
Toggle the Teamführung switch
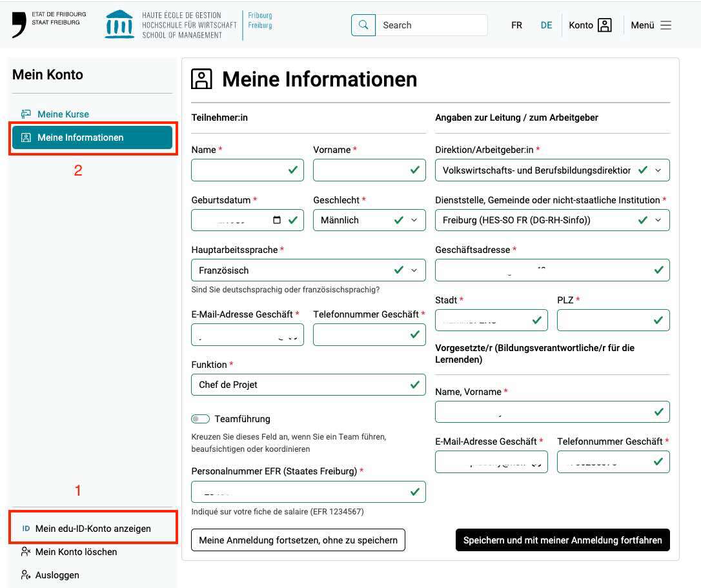pos(201,419)
